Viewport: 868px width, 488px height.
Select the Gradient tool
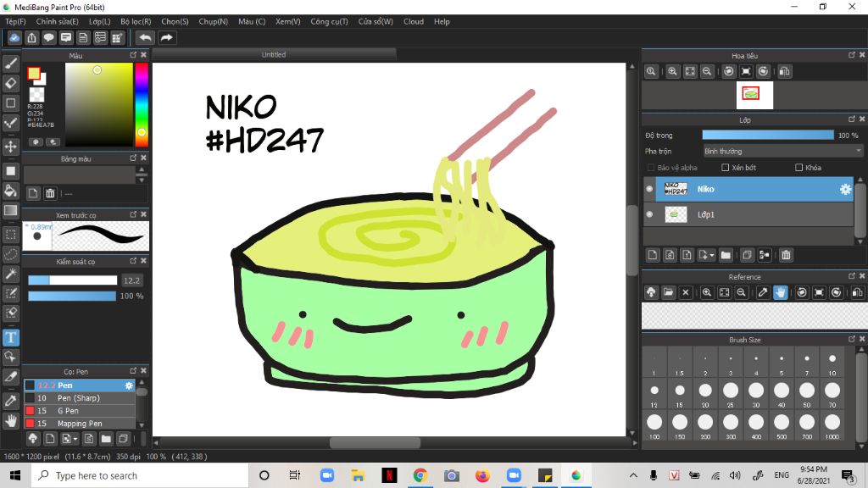tap(10, 210)
